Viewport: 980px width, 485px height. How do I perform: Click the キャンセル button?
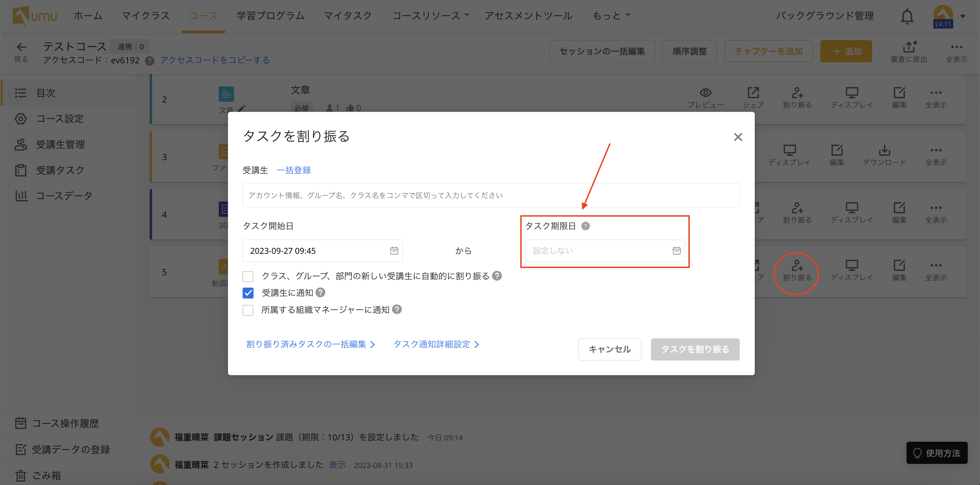coord(609,349)
